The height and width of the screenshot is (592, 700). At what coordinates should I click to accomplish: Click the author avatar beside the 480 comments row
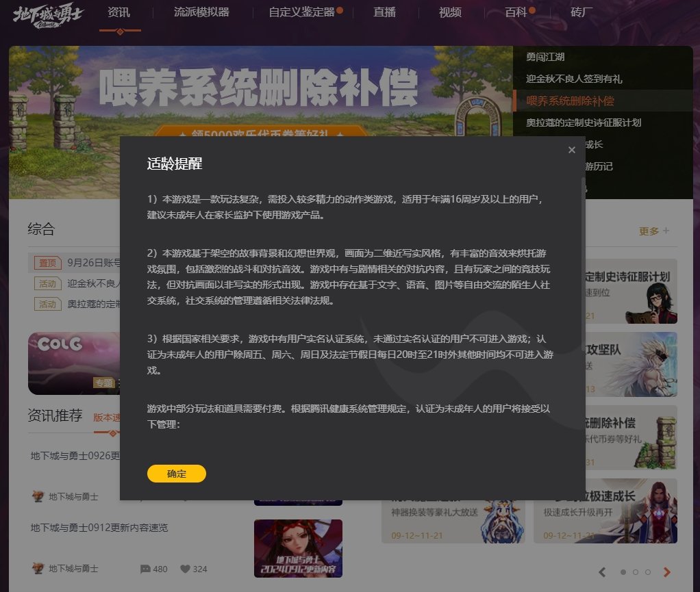pyautogui.click(x=38, y=568)
